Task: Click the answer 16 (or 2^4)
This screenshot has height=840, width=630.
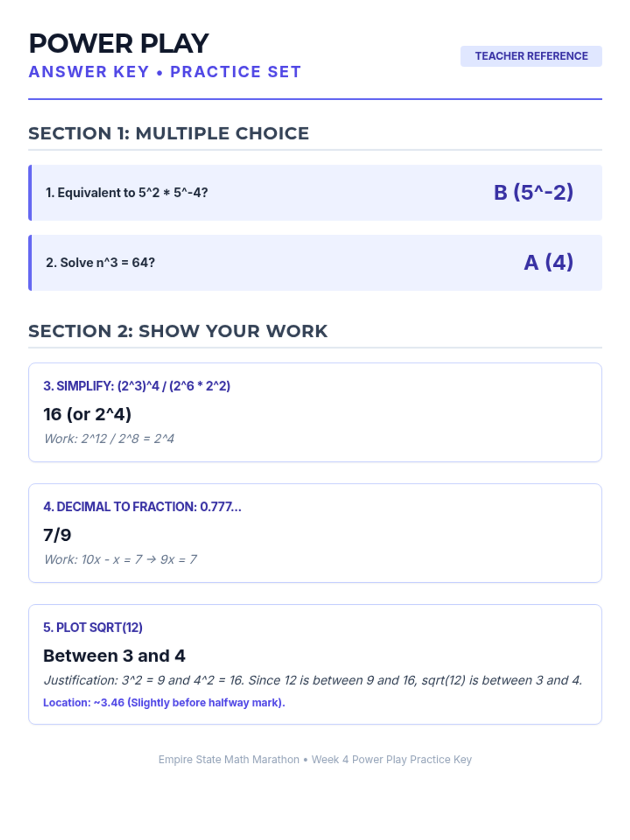Action: pyautogui.click(x=87, y=414)
